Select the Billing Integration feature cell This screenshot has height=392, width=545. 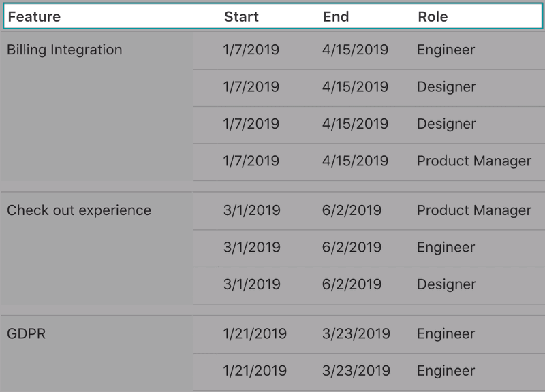pyautogui.click(x=65, y=50)
